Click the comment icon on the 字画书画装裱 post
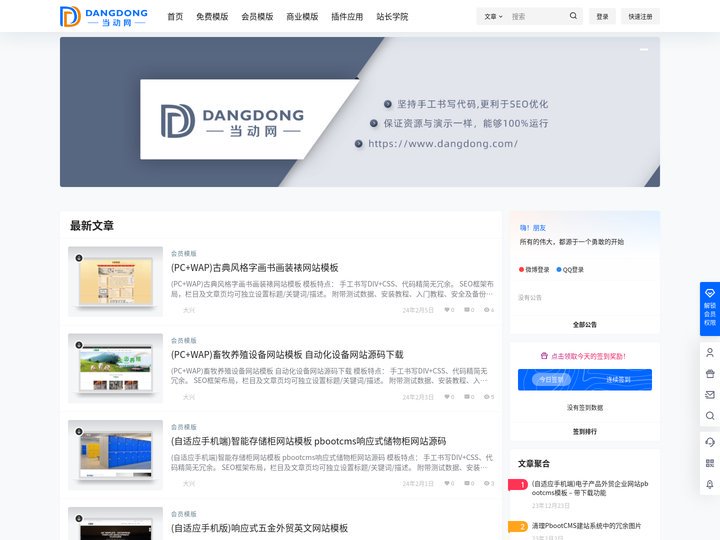This screenshot has height=540, width=720. (x=466, y=310)
